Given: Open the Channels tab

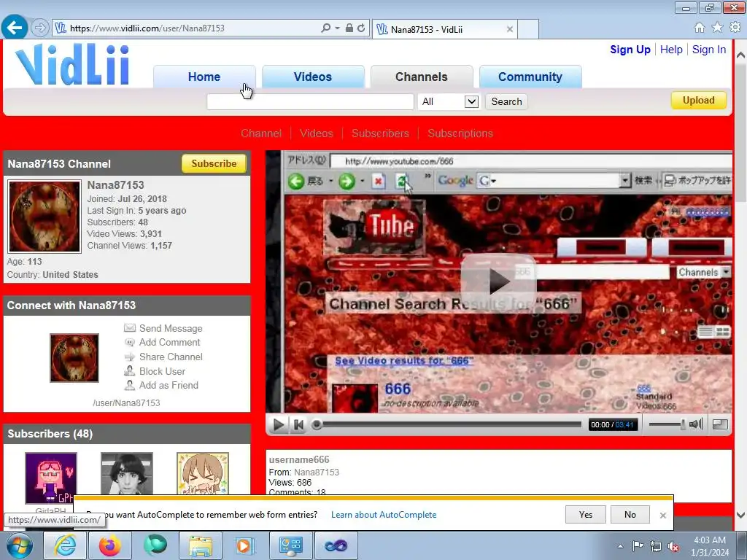Looking at the screenshot, I should [422, 77].
